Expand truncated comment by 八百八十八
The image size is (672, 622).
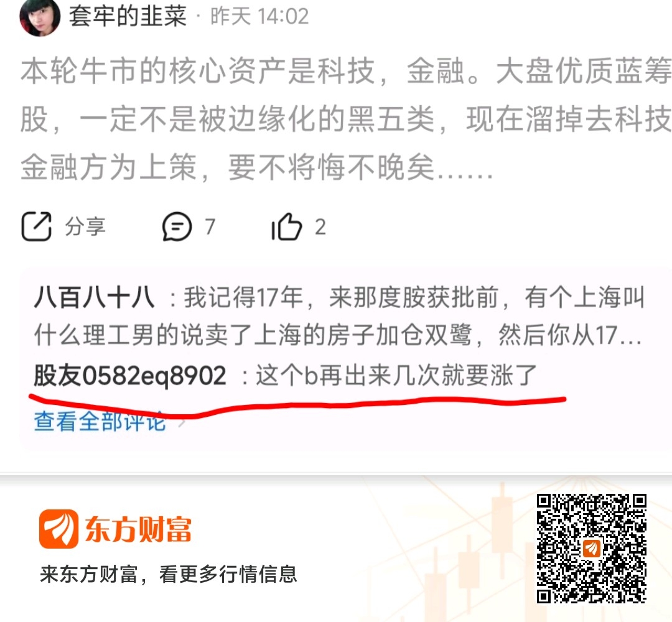[338, 316]
